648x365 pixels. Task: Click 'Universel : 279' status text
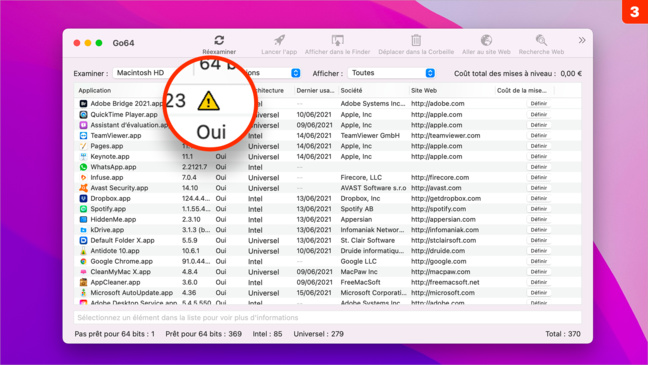318,334
